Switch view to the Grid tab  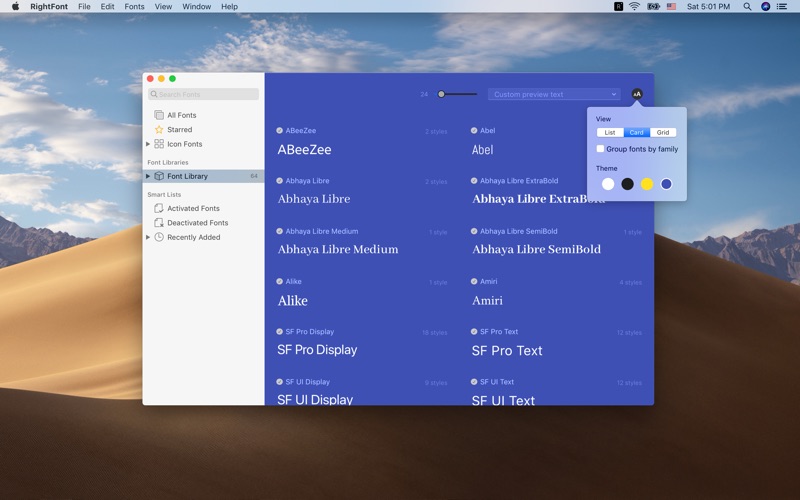pos(663,132)
